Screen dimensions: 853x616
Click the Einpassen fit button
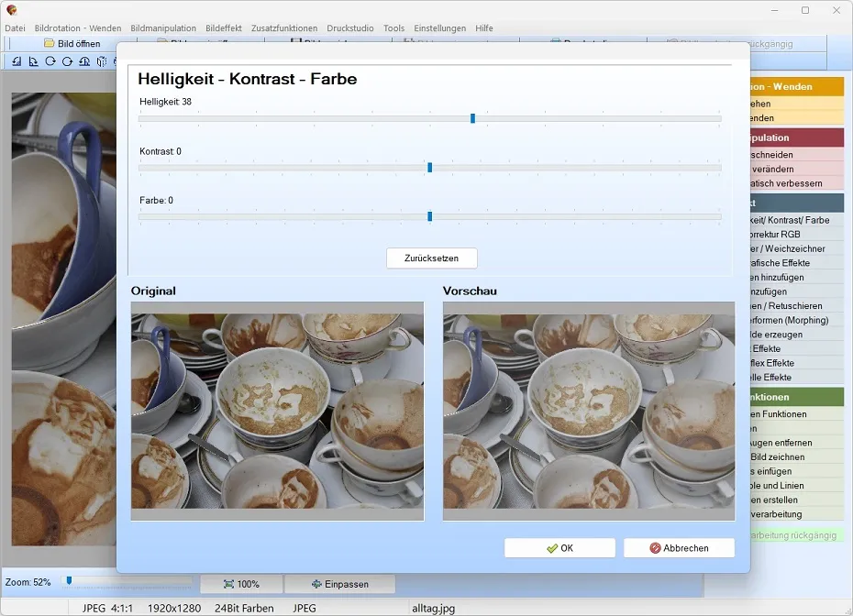point(340,584)
